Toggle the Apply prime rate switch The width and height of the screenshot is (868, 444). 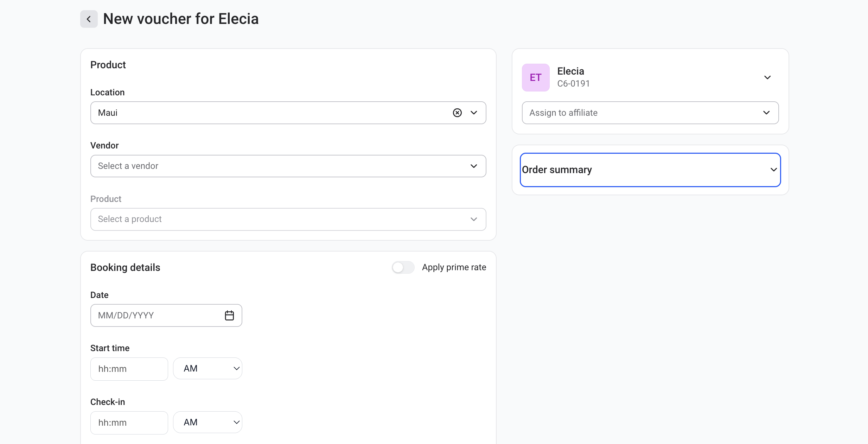[403, 267]
